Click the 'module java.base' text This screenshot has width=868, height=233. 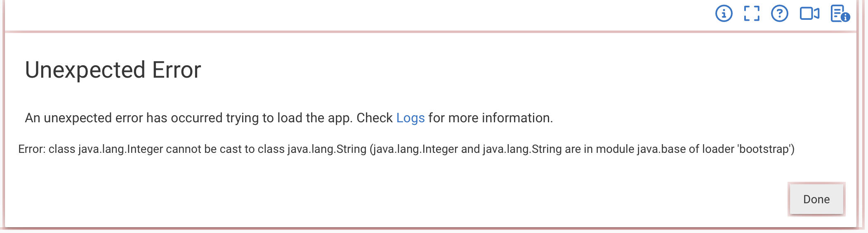[x=641, y=149]
